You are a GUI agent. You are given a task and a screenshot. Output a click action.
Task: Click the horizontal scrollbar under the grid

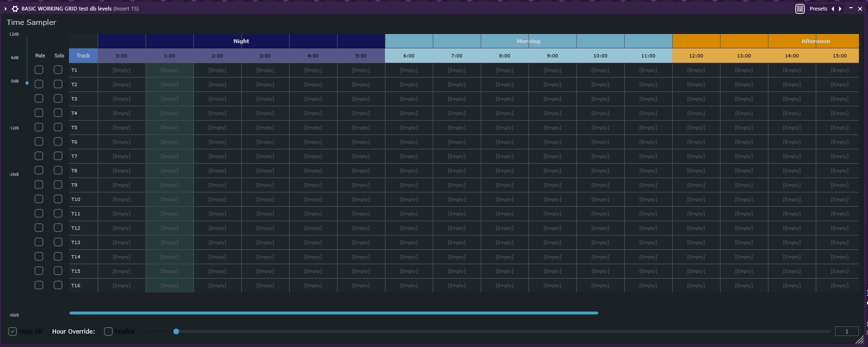(334, 313)
